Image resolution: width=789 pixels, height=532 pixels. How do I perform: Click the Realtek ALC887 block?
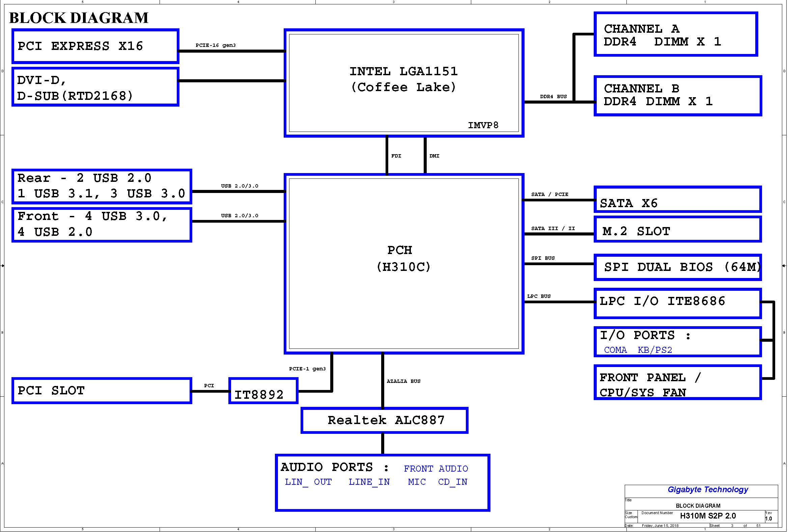click(384, 420)
